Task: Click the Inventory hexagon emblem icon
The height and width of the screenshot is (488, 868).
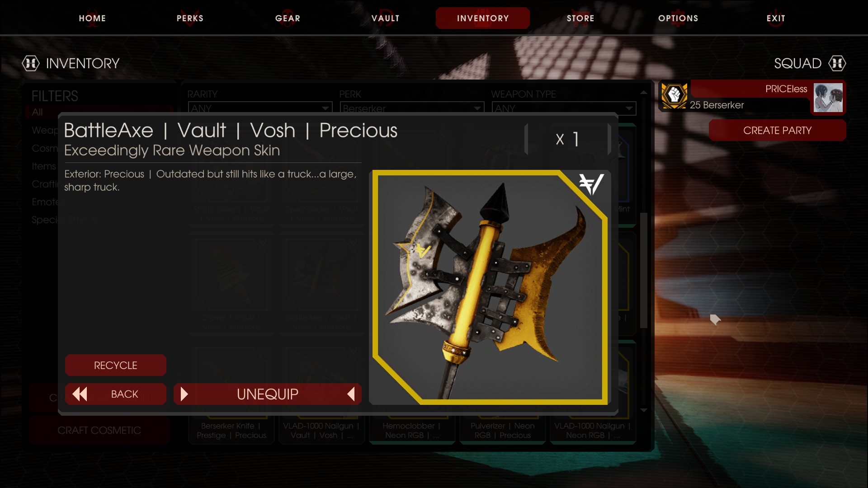Action: tap(31, 63)
